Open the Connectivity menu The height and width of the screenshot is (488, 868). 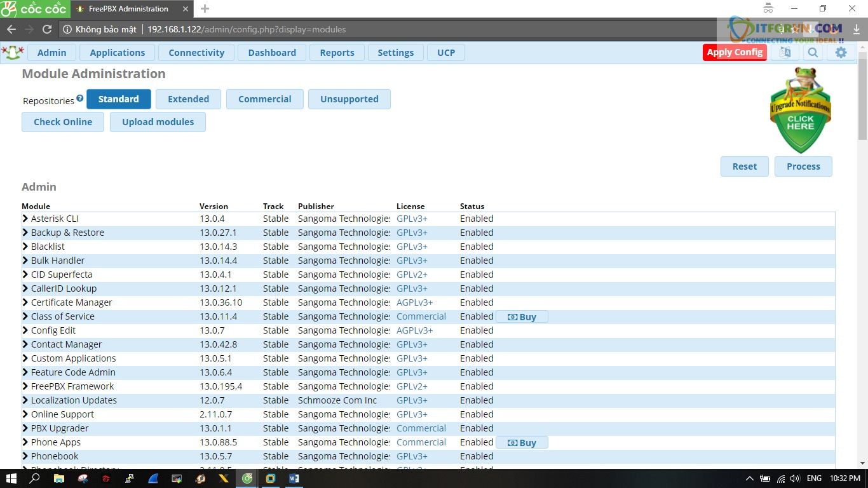tap(196, 53)
